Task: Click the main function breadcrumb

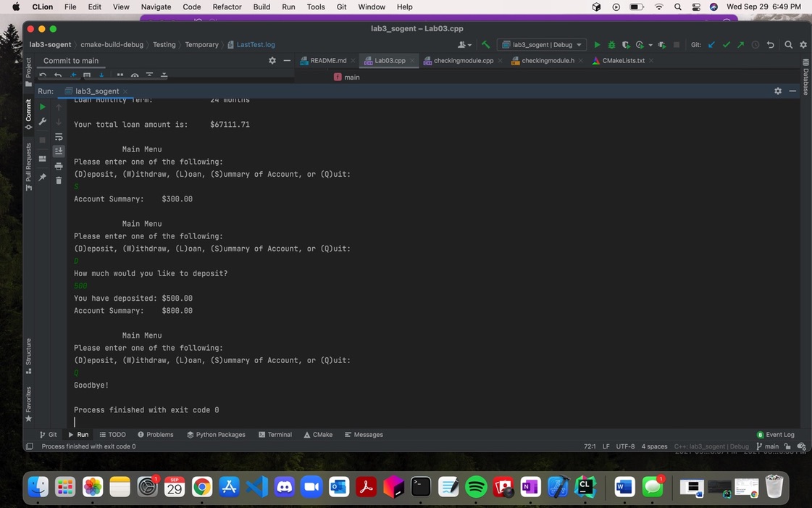Action: (347, 77)
